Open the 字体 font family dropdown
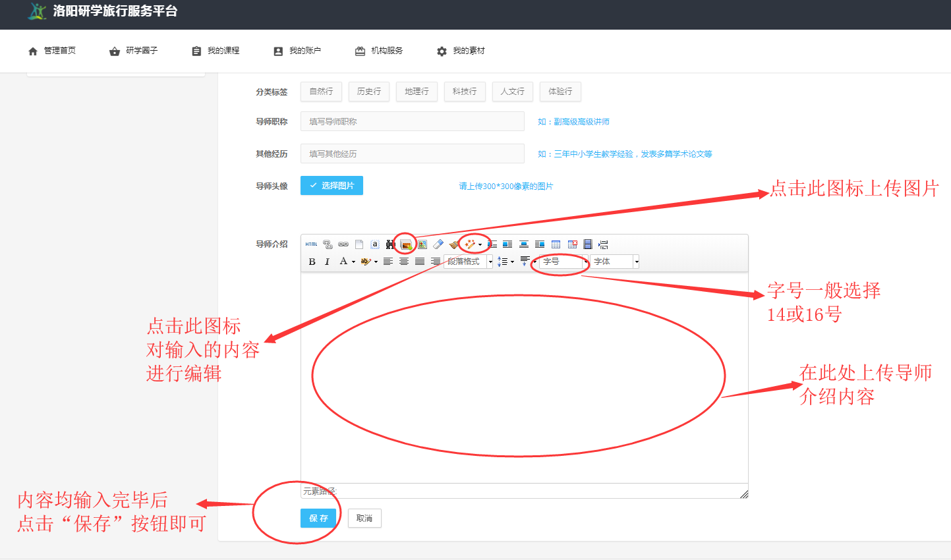 tap(615, 262)
